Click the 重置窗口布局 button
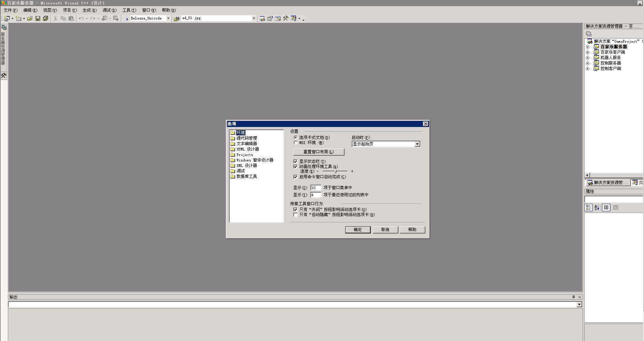The image size is (644, 341). coord(319,152)
